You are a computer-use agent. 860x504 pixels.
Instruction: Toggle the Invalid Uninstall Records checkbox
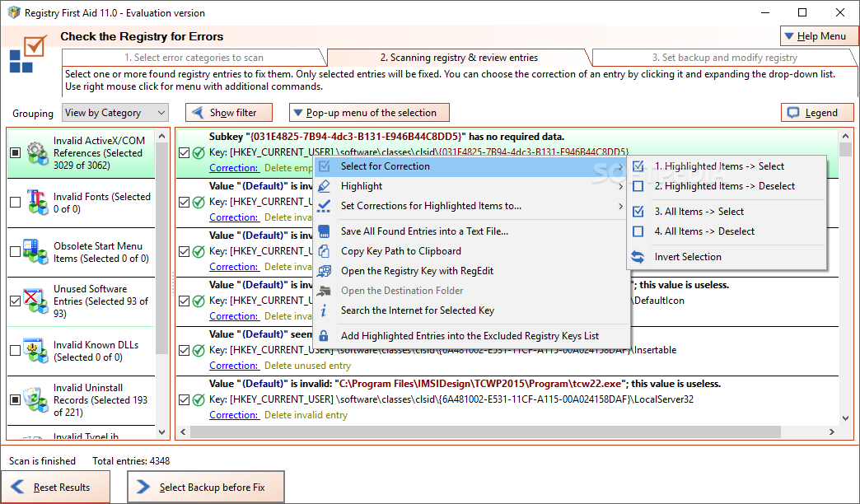(16, 399)
